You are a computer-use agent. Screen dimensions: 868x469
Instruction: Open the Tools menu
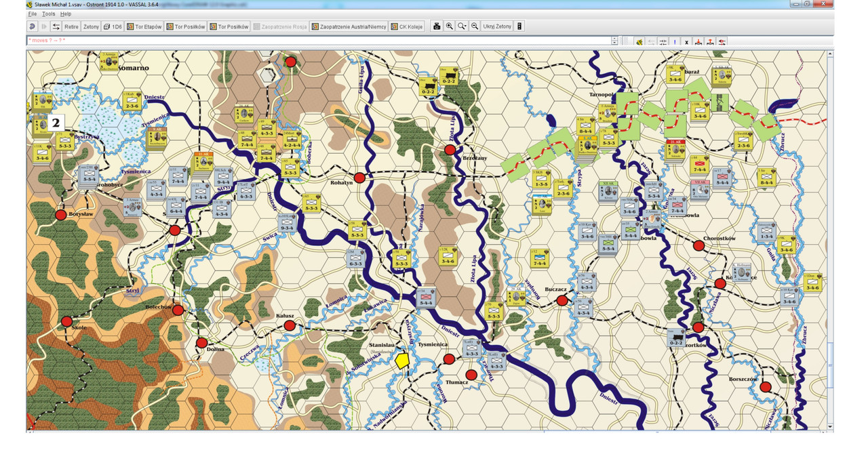(49, 14)
